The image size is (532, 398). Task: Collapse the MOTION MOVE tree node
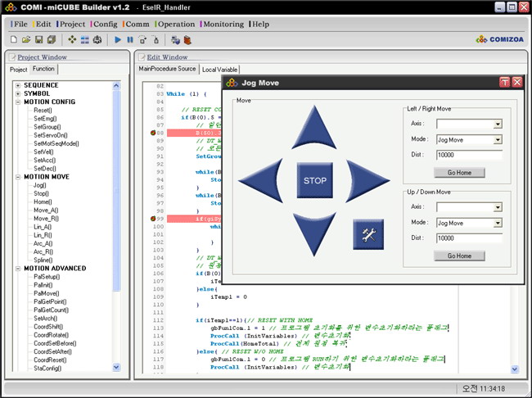click(16, 176)
